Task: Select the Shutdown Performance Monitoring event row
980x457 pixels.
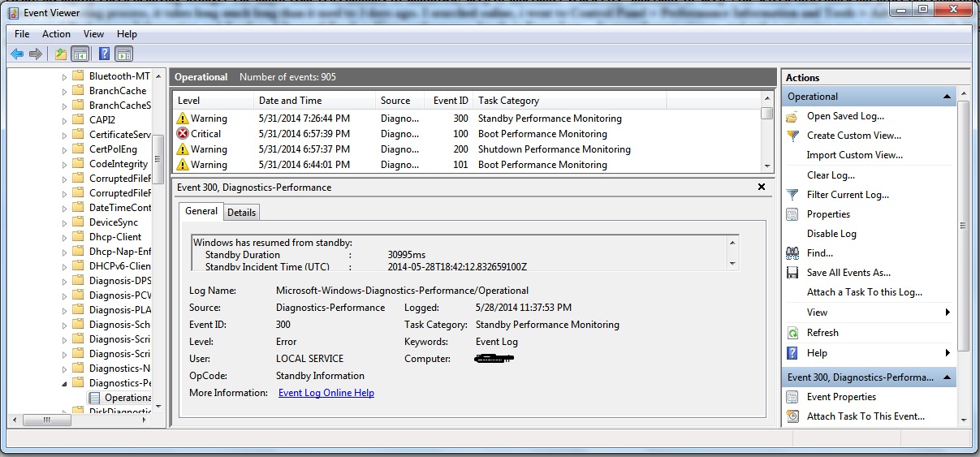Action: [x=467, y=149]
